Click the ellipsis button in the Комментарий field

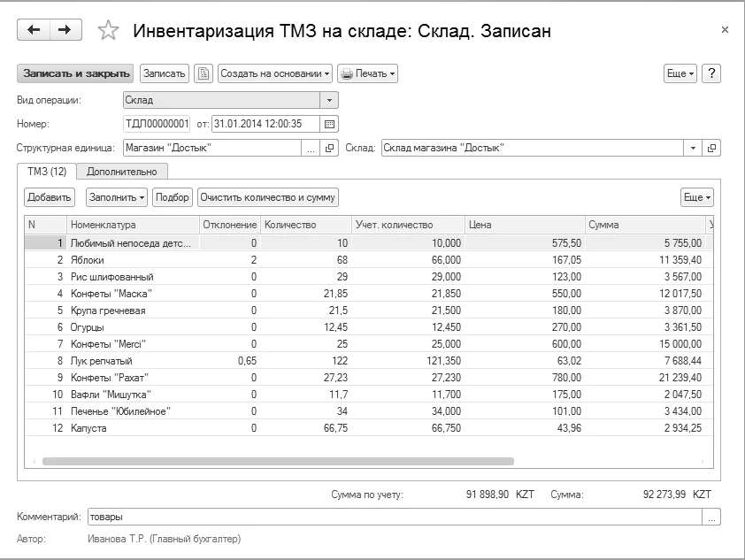click(x=711, y=517)
